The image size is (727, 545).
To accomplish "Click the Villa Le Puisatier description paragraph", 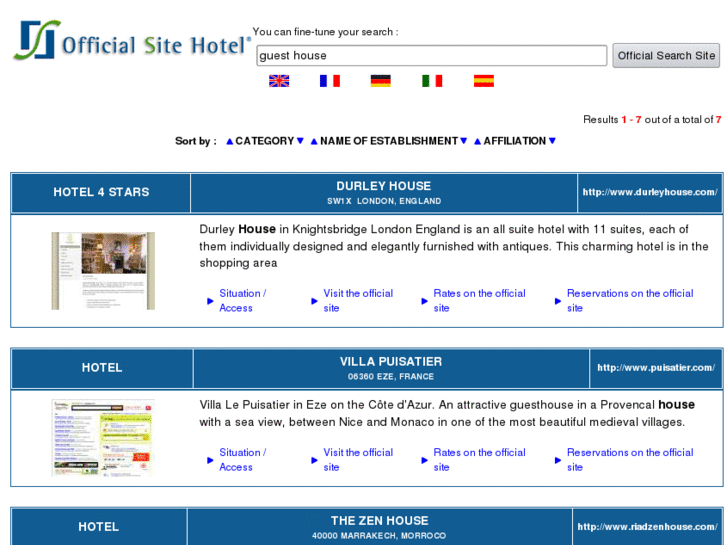I will tap(447, 413).
